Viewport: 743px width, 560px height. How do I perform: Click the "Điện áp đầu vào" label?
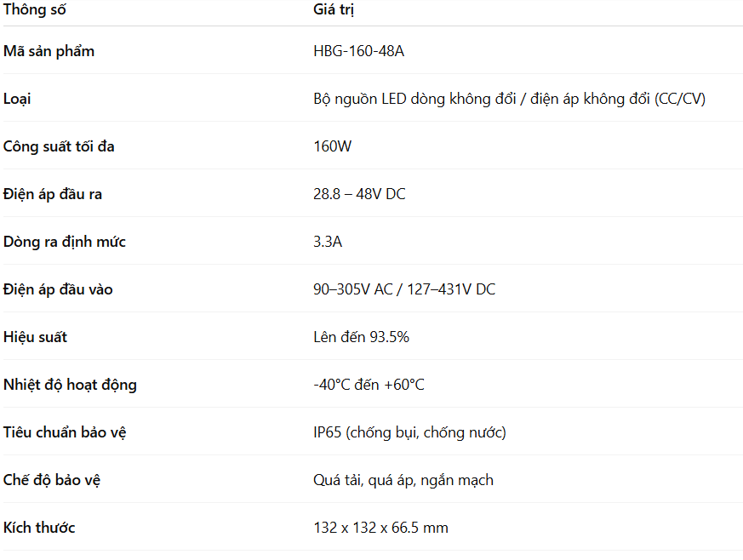coord(58,289)
